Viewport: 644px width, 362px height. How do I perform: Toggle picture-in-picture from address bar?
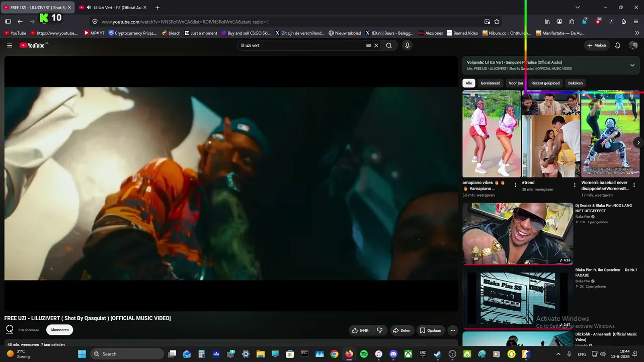[x=487, y=22]
